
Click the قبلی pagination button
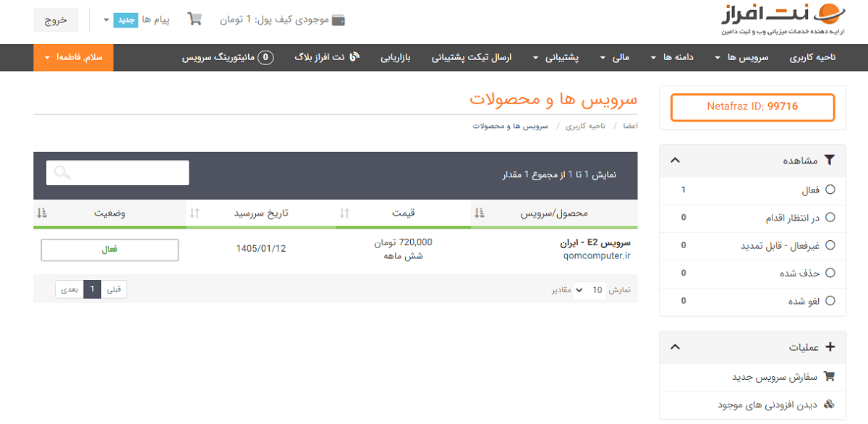[x=114, y=290]
